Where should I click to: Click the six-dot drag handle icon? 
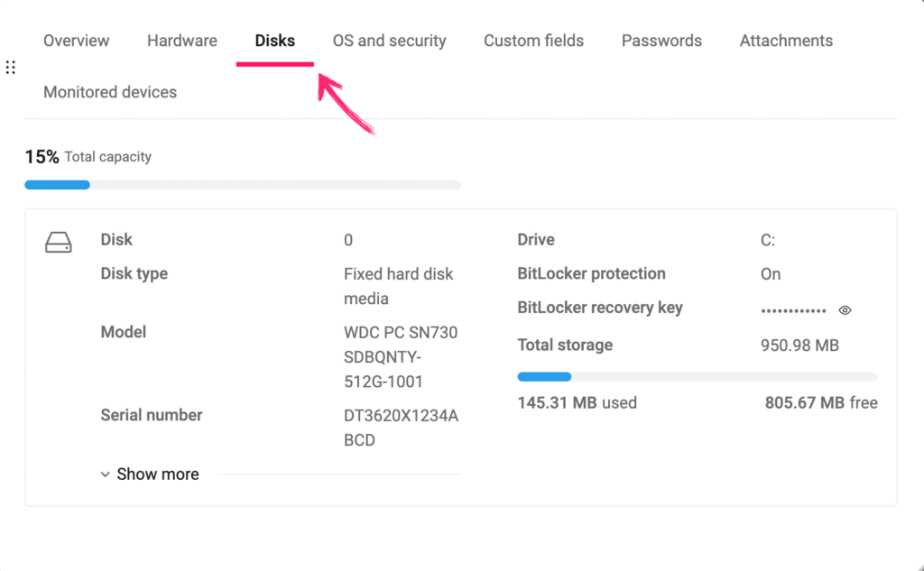tap(11, 68)
